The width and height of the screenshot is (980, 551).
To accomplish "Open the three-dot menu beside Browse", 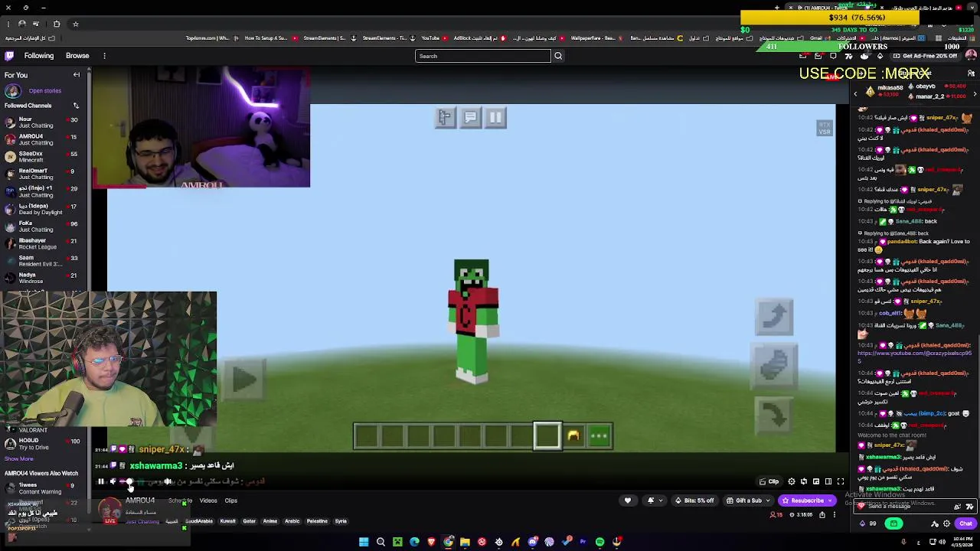I will coord(104,56).
